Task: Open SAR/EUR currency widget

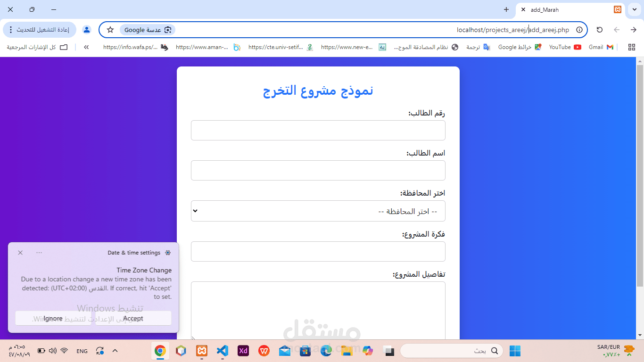Action: [615, 351]
